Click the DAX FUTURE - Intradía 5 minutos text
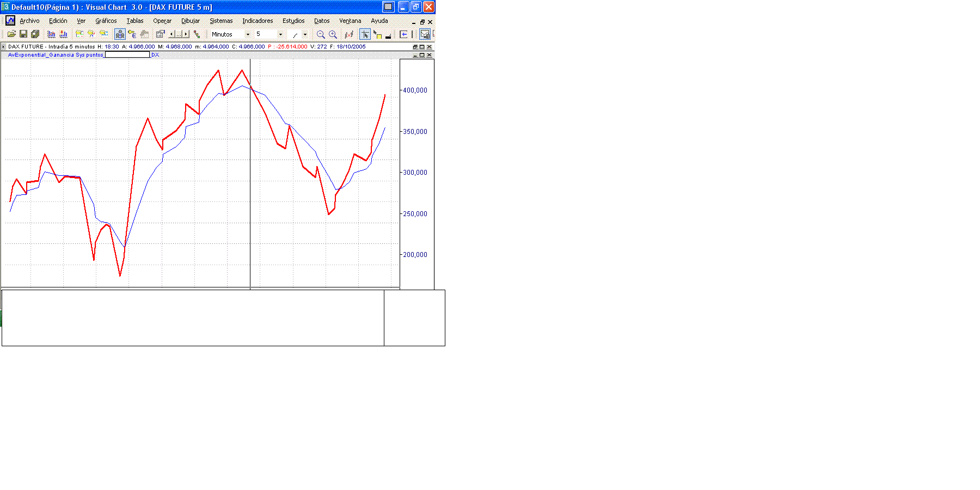Image resolution: width=980 pixels, height=490 pixels. pos(51,47)
